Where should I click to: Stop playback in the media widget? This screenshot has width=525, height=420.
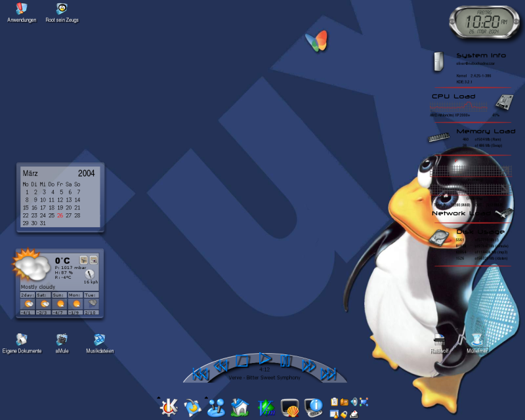click(242, 360)
